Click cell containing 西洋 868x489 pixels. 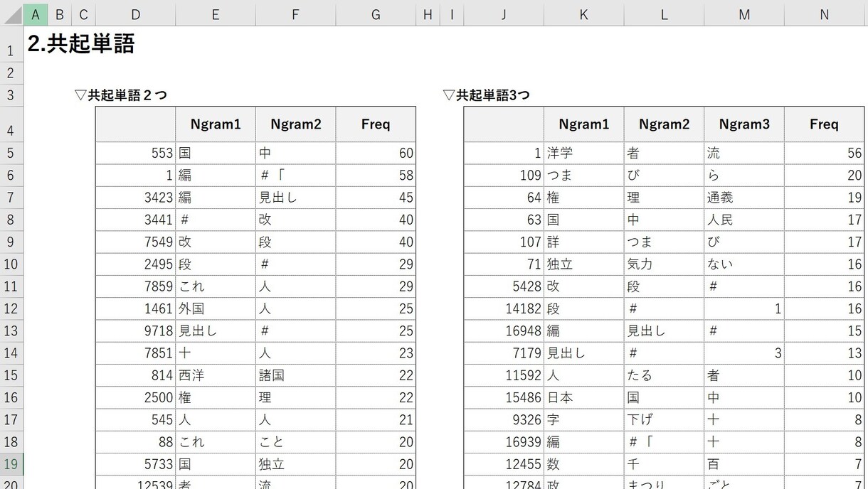click(x=216, y=375)
